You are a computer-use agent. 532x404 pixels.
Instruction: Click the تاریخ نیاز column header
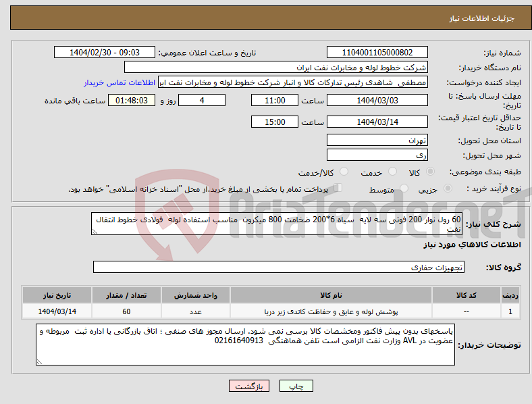click(57, 295)
